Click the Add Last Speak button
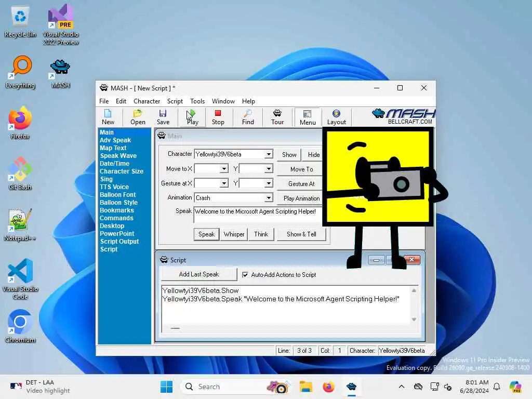The width and height of the screenshot is (532, 399). click(199, 274)
